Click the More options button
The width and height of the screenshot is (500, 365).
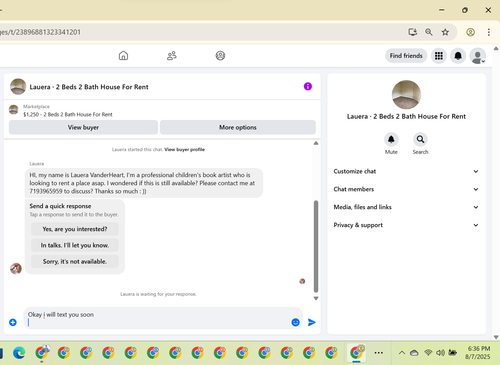click(238, 127)
